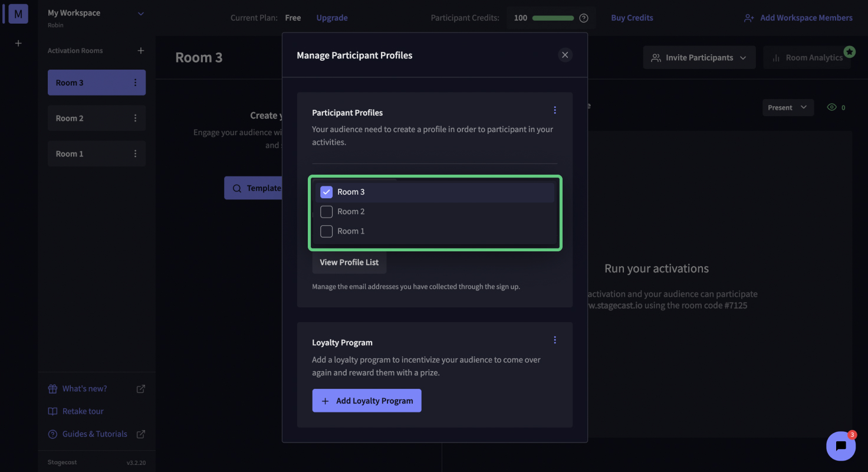Uncheck the Room 3 checkbox
The width and height of the screenshot is (868, 472).
click(x=326, y=192)
